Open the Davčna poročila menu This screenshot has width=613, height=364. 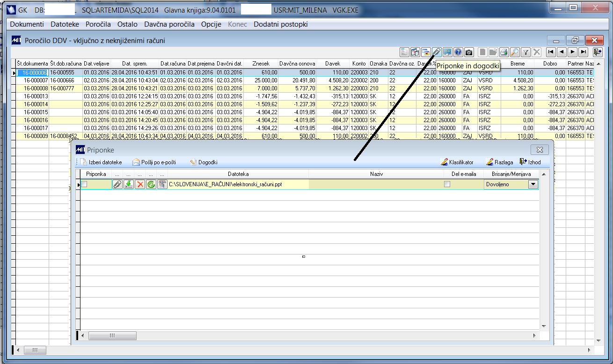click(169, 24)
